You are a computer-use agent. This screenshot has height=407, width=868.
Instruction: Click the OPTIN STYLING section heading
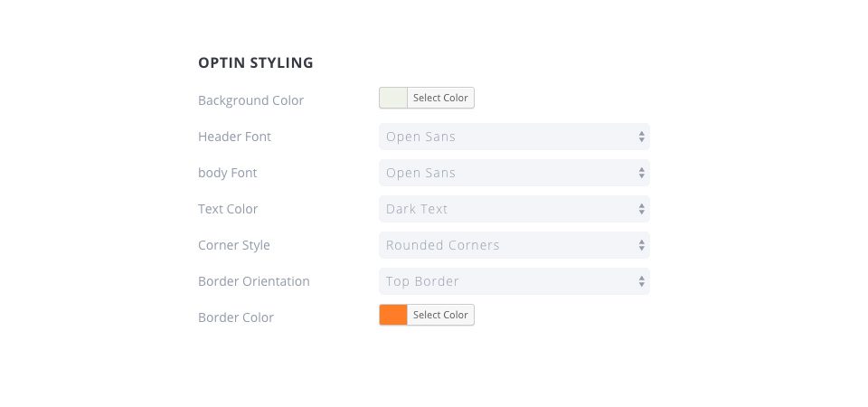tap(256, 63)
